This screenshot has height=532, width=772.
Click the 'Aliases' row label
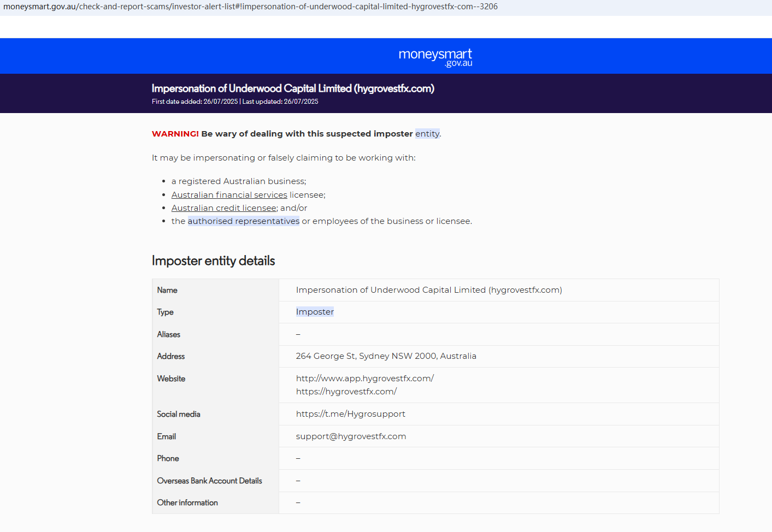(x=168, y=334)
